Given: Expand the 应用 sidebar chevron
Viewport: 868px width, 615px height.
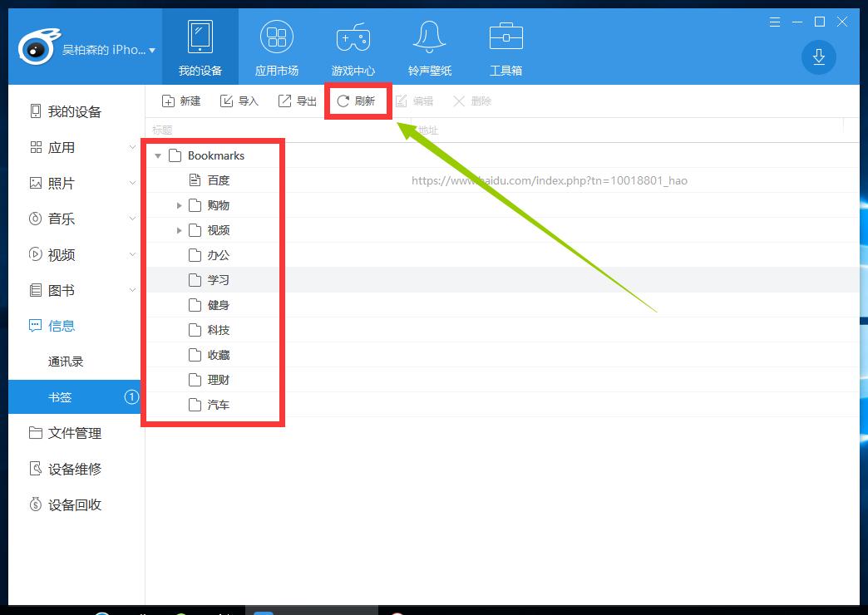Looking at the screenshot, I should (x=132, y=147).
